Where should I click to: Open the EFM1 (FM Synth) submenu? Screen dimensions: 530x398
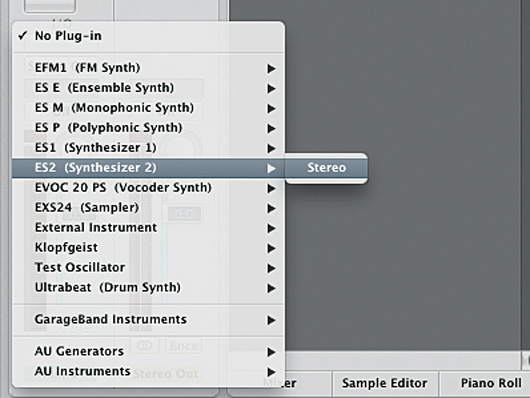tap(148, 68)
